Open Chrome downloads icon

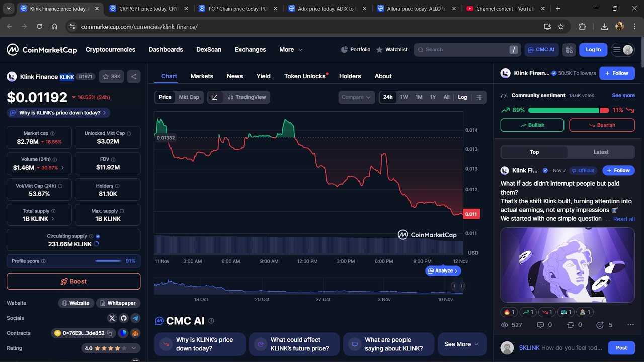[x=604, y=27]
